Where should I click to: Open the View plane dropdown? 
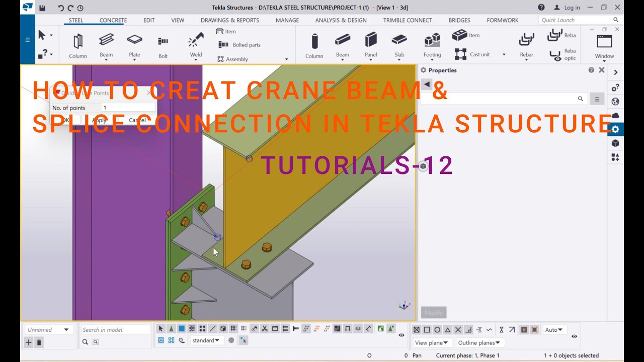(432, 343)
